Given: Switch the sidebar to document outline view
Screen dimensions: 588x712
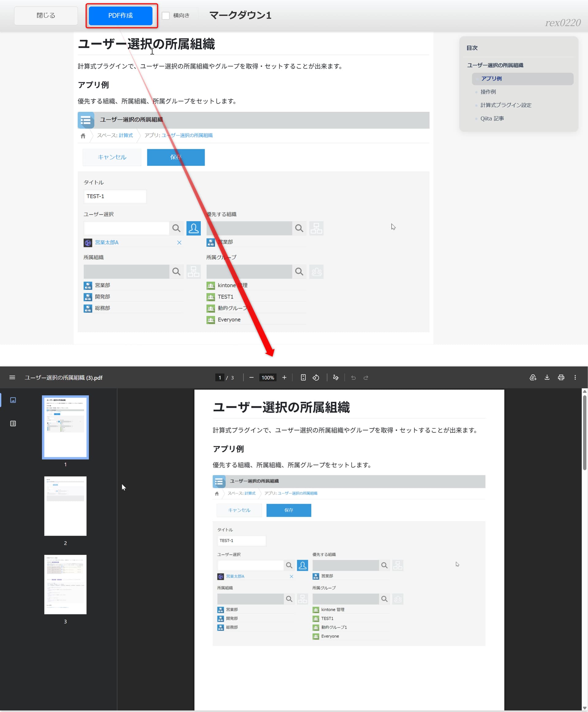Looking at the screenshot, I should (13, 424).
